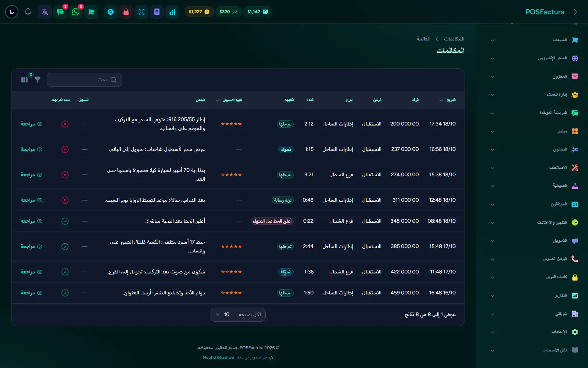Open the calculator icon in top bar
The height and width of the screenshot is (368, 588).
pos(157,12)
